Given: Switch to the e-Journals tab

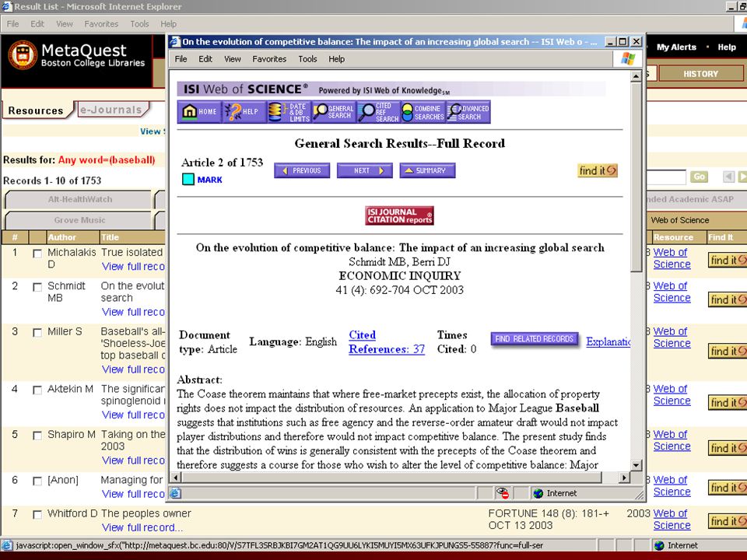Looking at the screenshot, I should pyautogui.click(x=111, y=110).
